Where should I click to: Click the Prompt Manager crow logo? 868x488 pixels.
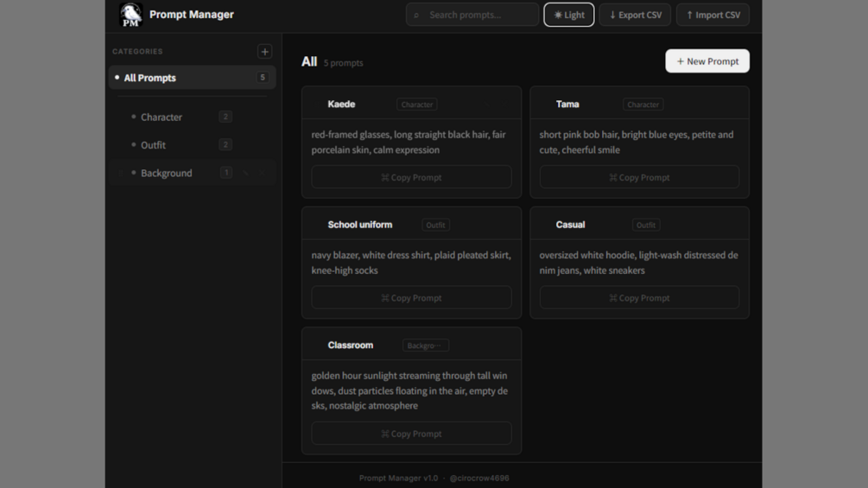click(x=130, y=15)
